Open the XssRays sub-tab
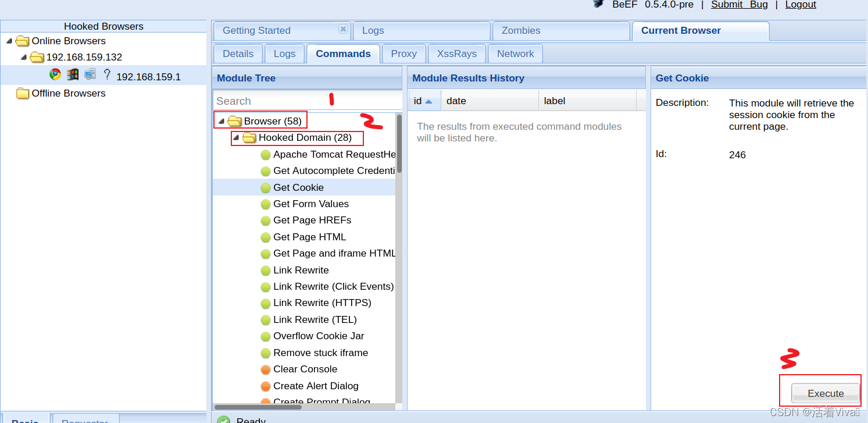Screen dimensions: 868x423 pos(457,54)
